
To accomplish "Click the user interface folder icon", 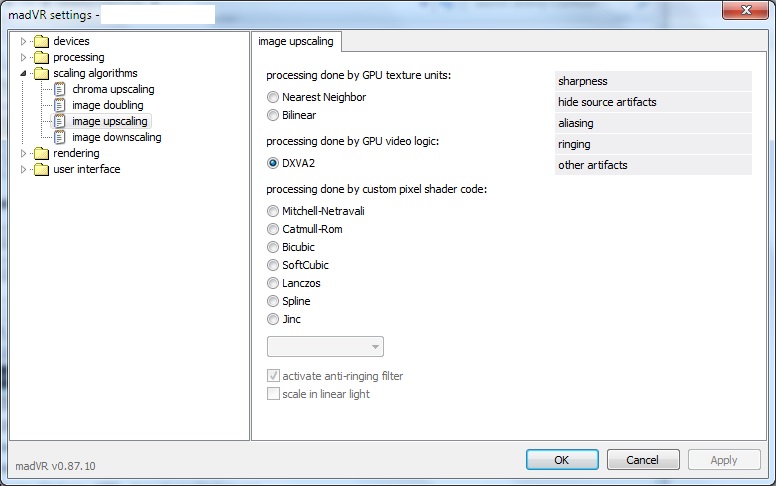I will click(x=41, y=170).
